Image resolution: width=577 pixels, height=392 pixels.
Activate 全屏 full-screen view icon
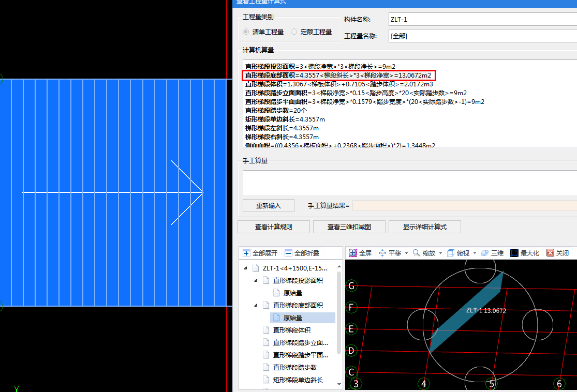click(x=352, y=253)
